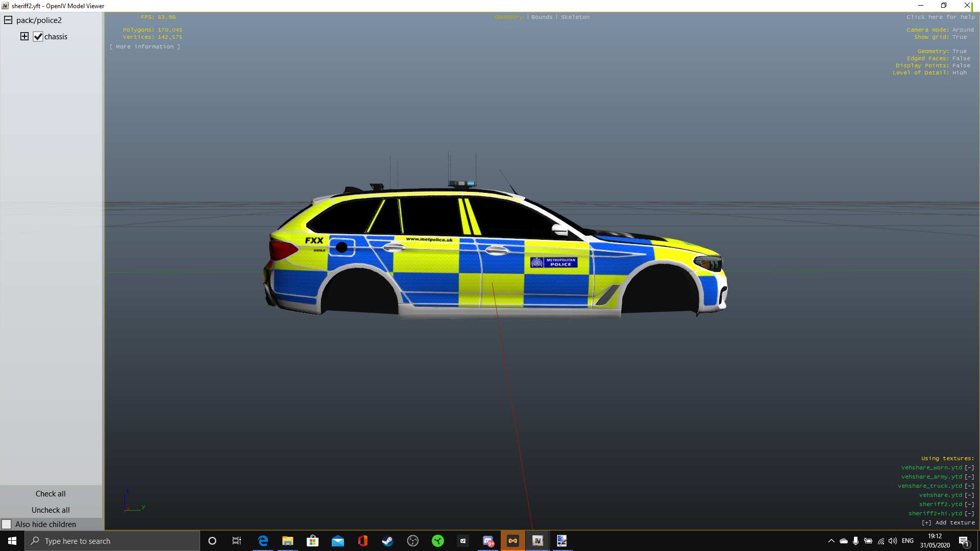Enable Also hide children checkbox
Viewport: 980px width, 551px height.
7,524
